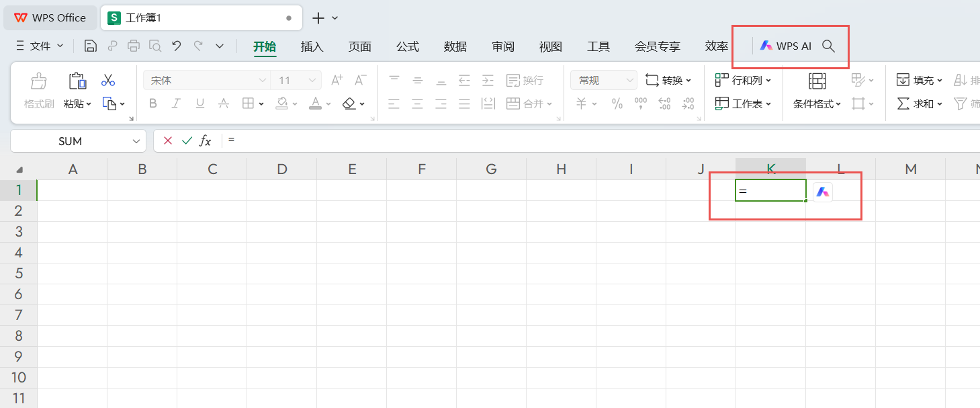The image size is (980, 408).
Task: Toggle italic formatting with the I icon
Action: point(175,103)
